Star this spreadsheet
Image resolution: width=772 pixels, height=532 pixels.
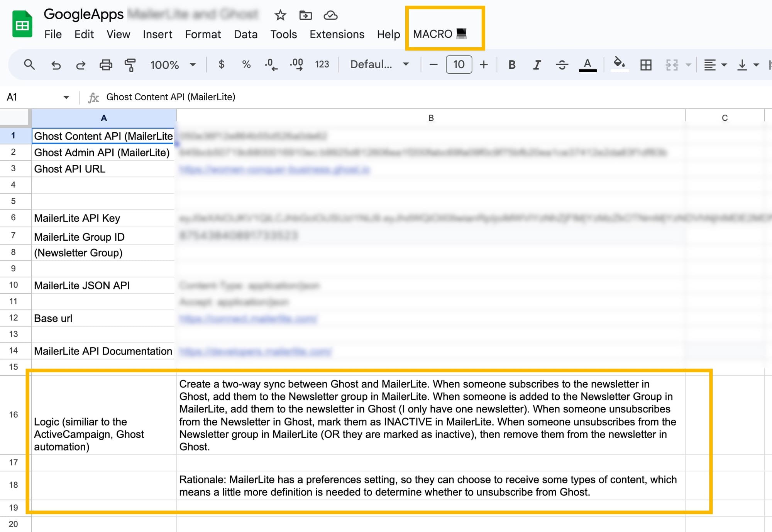click(x=280, y=15)
